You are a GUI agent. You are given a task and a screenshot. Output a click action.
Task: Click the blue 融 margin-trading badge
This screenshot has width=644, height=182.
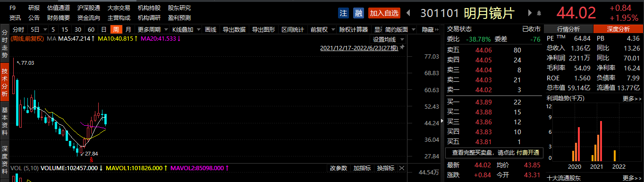click(x=358, y=13)
